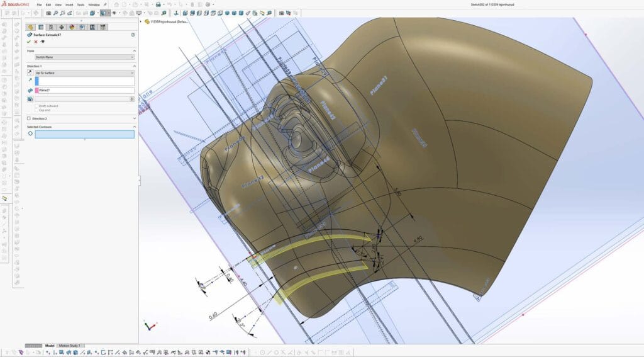Viewport: 644px width, 357px height.
Task: Open the Up To Surface end condition dropdown
Action: (84, 73)
